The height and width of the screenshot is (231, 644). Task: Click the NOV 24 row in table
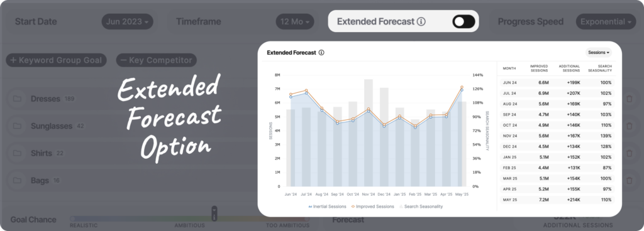[x=557, y=136]
